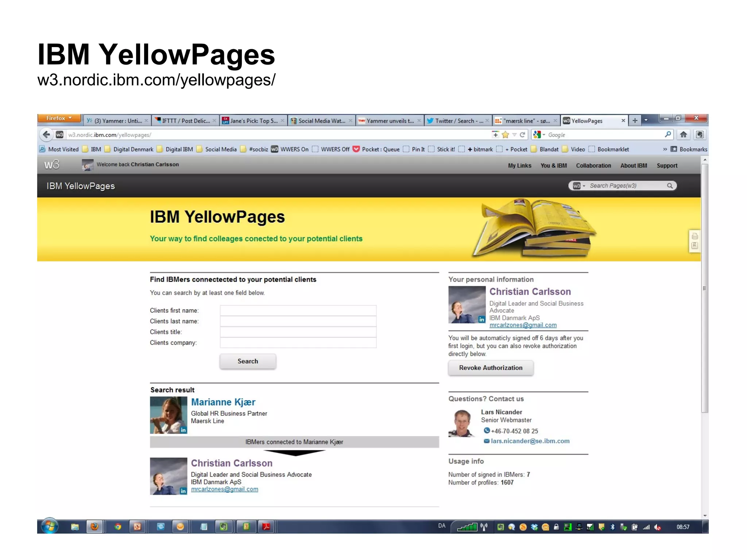The height and width of the screenshot is (560, 747).
Task: Click the Revoke Authorization button
Action: click(491, 367)
